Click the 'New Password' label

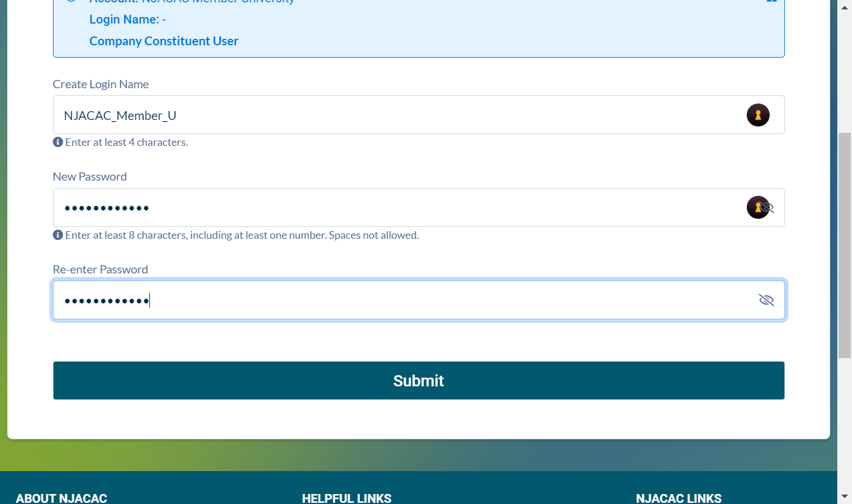coord(89,176)
